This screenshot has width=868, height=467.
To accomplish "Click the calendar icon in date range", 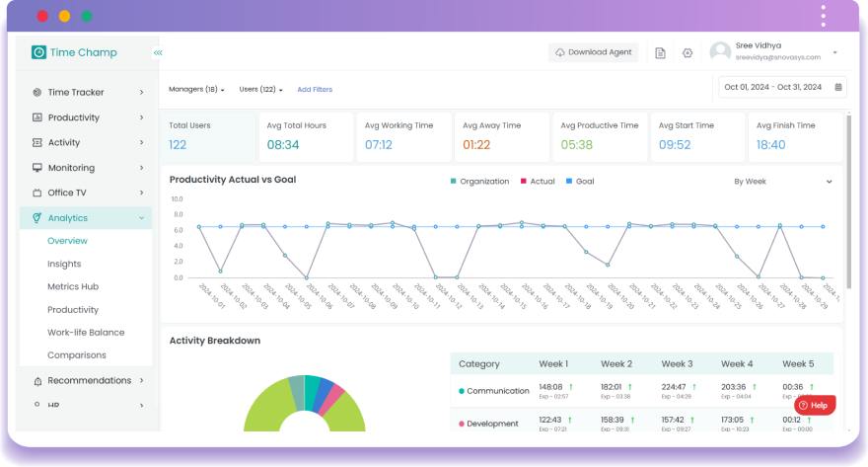I will tap(838, 87).
